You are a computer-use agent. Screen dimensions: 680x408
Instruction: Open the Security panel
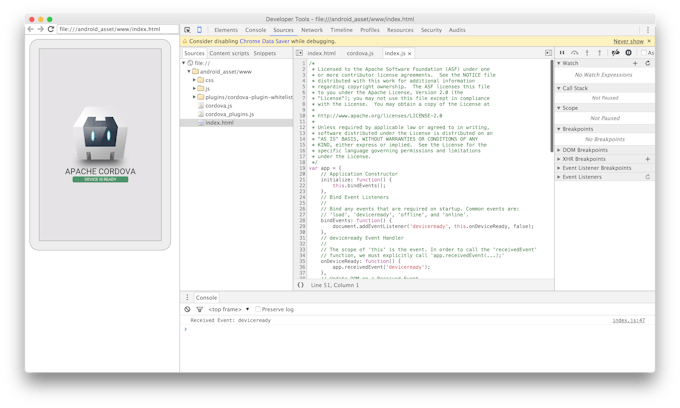[431, 30]
